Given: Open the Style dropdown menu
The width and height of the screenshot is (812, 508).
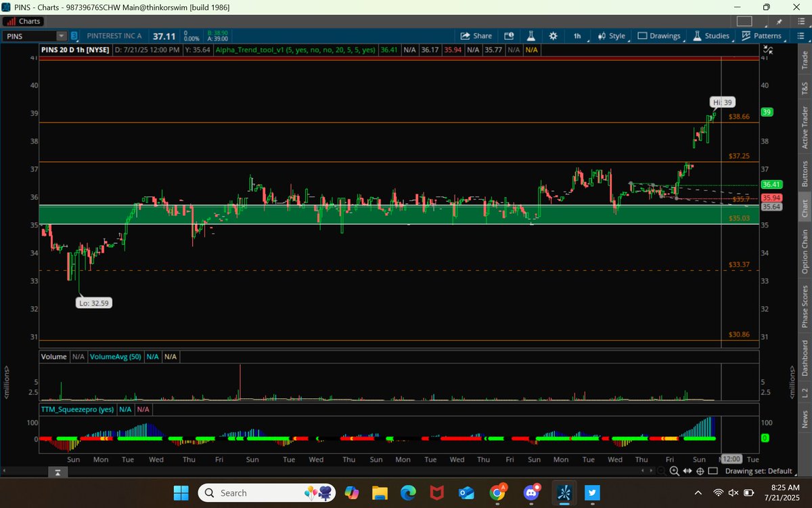Looking at the screenshot, I should 611,36.
